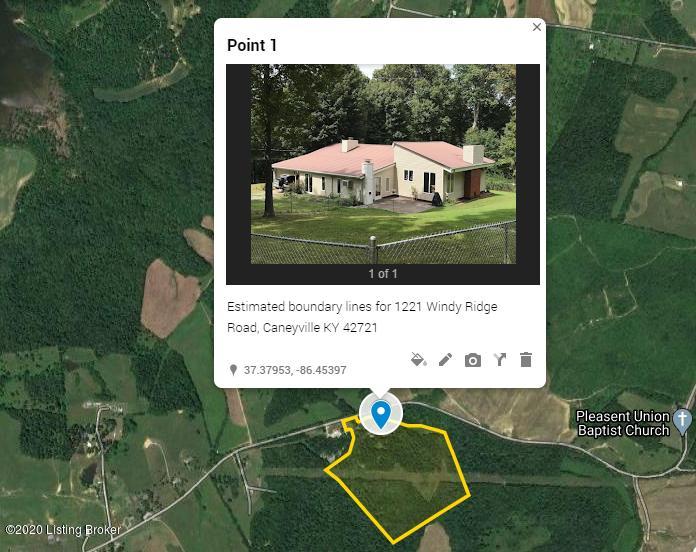Click the small pin icon beside coordinates
This screenshot has width=696, height=552.
tap(233, 370)
